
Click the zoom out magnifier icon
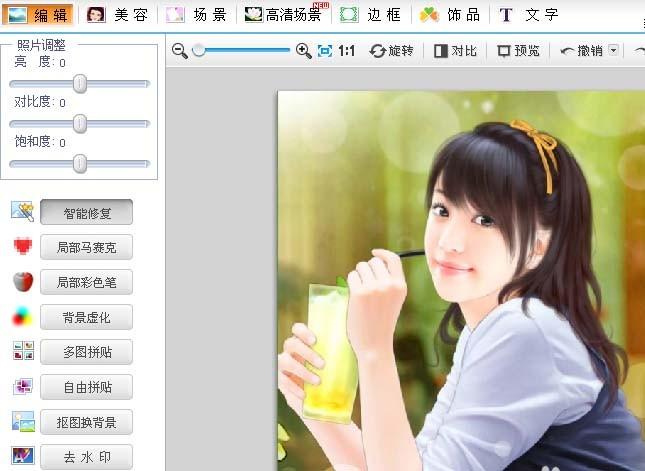180,51
